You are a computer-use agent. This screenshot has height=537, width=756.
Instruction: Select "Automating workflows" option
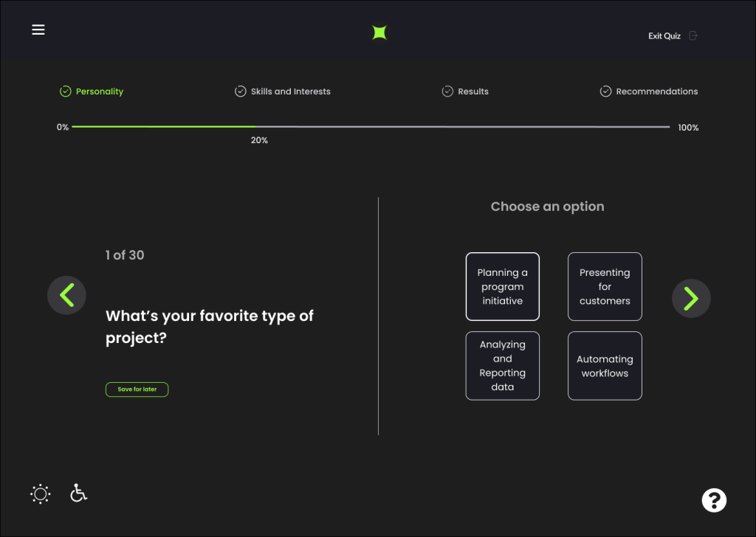pyautogui.click(x=605, y=366)
